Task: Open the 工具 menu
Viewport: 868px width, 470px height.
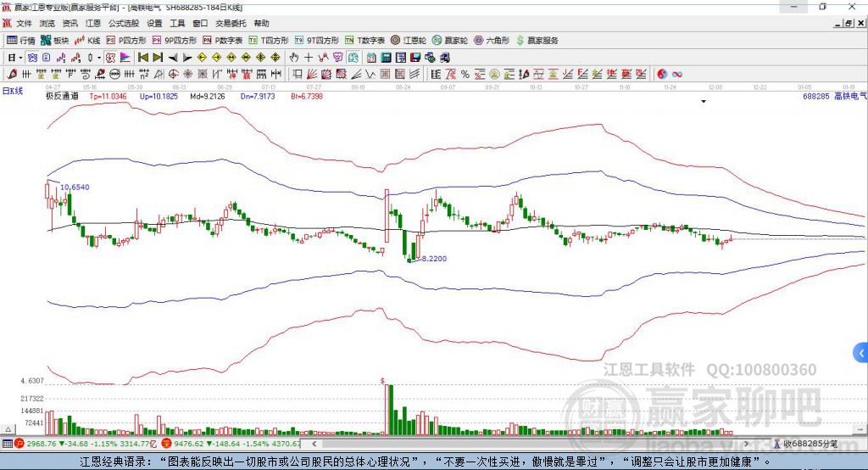Action: [x=177, y=23]
